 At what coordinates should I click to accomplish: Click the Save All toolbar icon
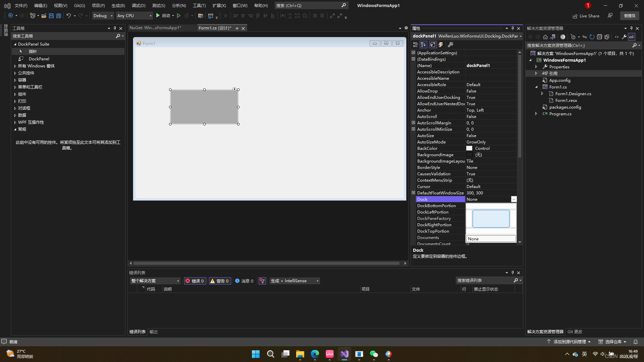pyautogui.click(x=59, y=16)
